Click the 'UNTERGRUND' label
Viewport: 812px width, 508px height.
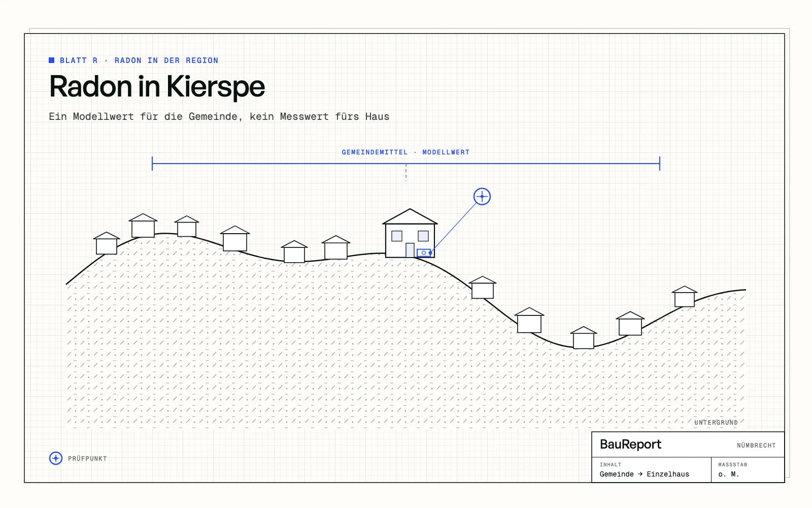[716, 423]
